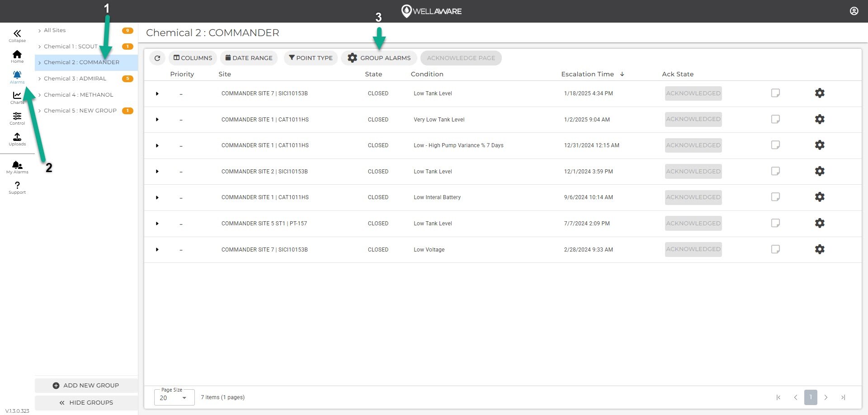Collapse the left navigation sidebar
This screenshot has width=868, height=415.
coord(17,36)
